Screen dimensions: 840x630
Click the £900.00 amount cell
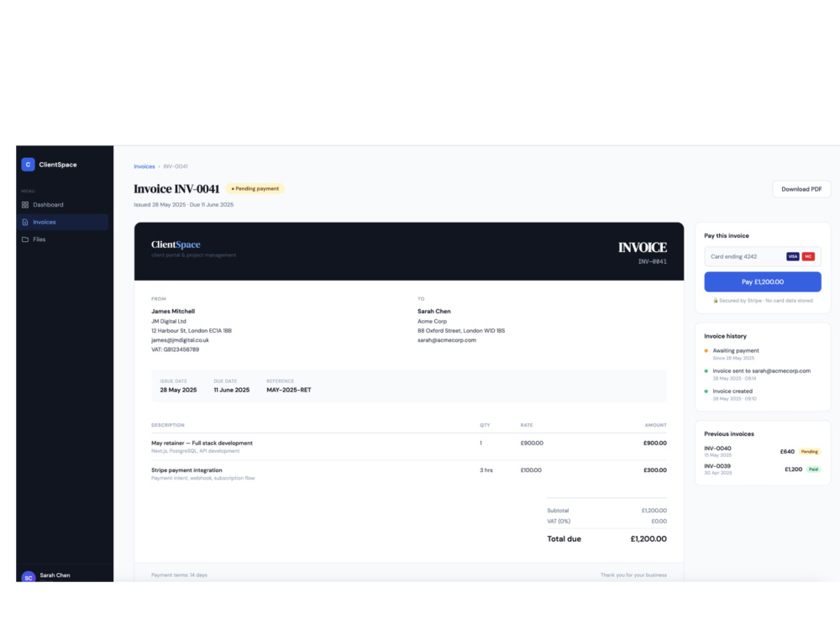(654, 443)
